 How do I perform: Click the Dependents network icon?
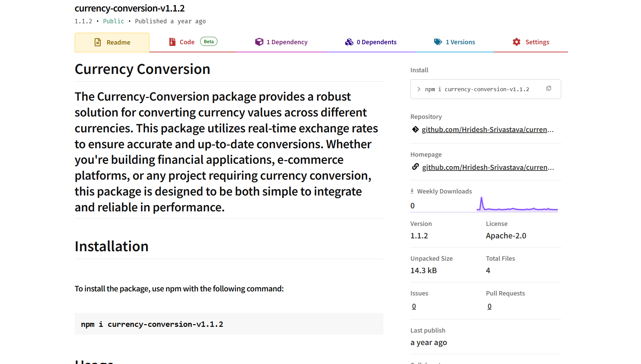[349, 42]
